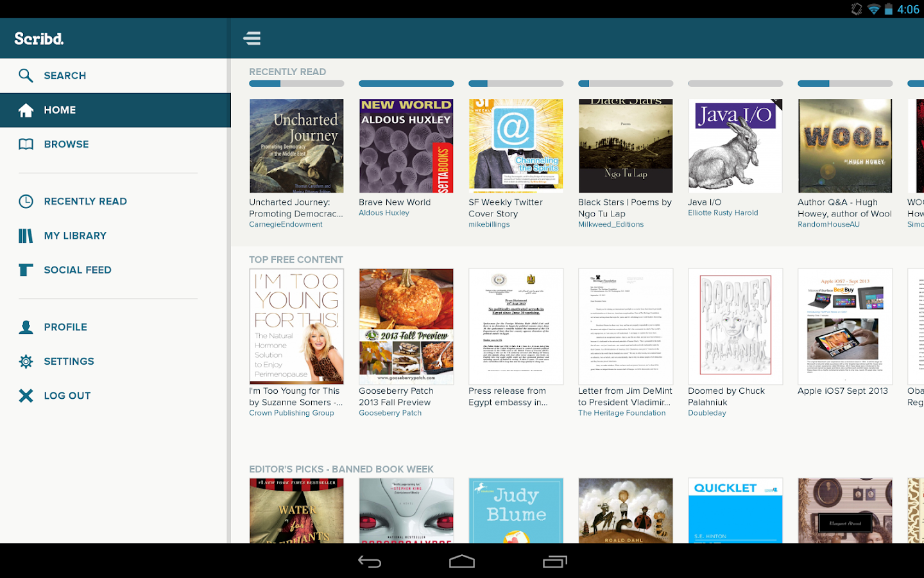The image size is (924, 578).
Task: Open Roald Dahl book cover
Action: [x=626, y=511]
